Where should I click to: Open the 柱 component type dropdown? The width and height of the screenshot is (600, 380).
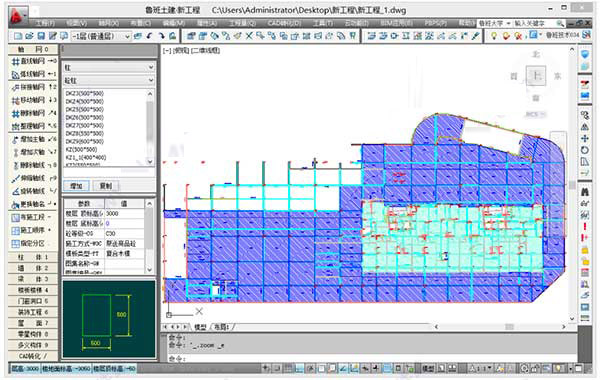point(109,67)
